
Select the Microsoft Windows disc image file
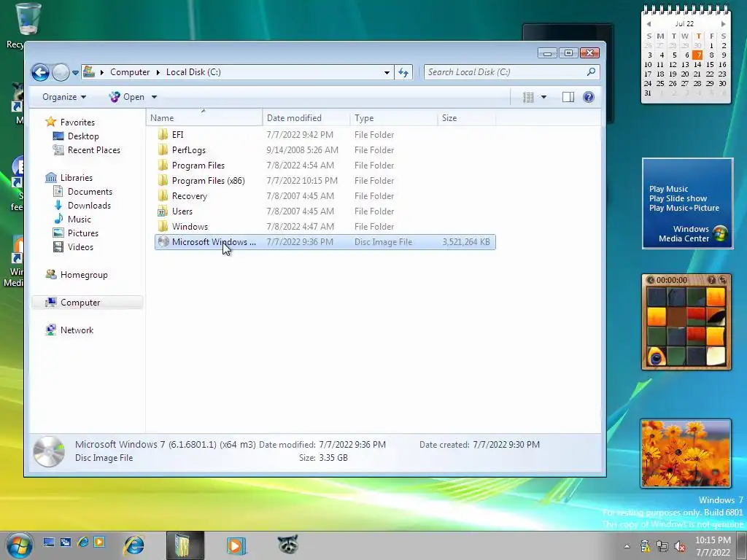325,242
